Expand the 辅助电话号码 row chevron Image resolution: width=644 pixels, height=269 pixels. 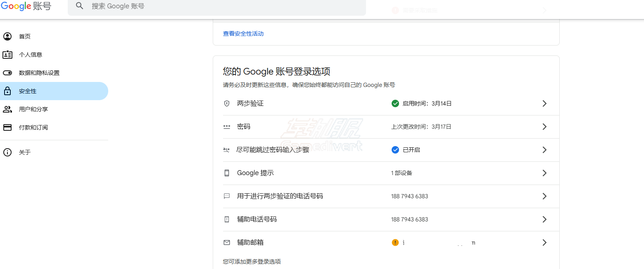coord(544,219)
